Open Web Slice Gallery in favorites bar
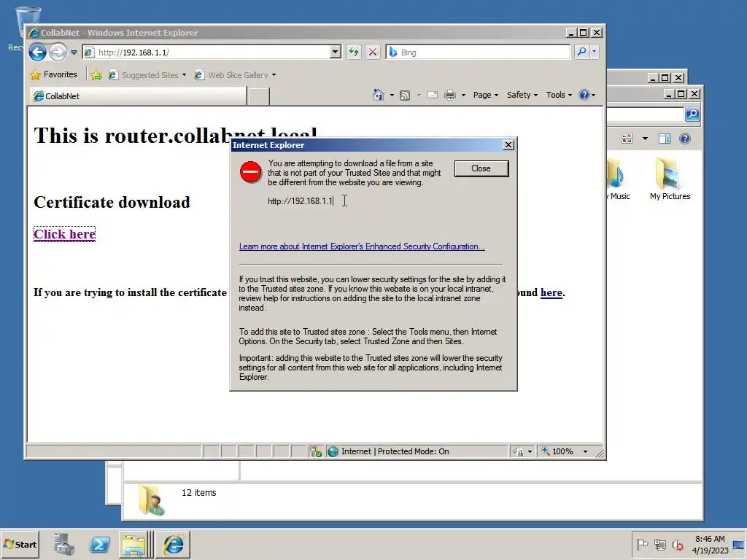This screenshot has height=560, width=747. (x=235, y=75)
